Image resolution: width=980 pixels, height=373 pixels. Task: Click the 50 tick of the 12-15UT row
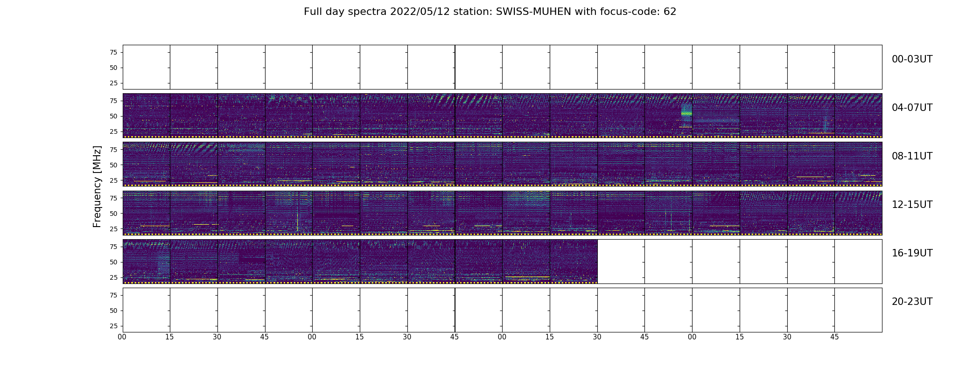click(113, 213)
